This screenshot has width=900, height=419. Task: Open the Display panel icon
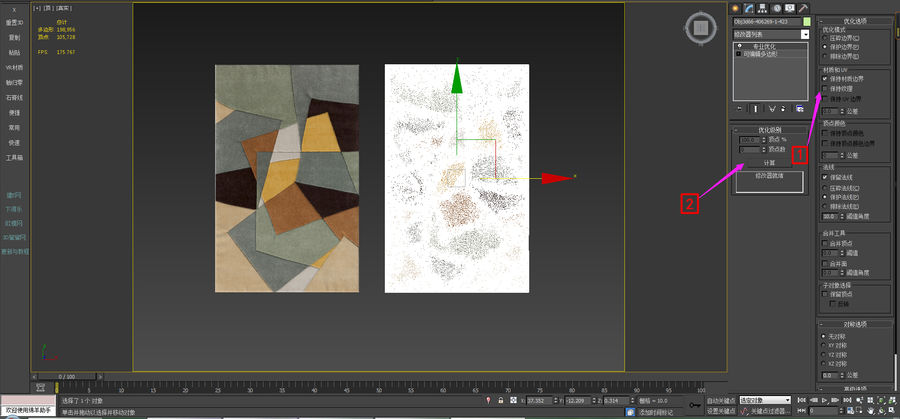click(x=790, y=8)
